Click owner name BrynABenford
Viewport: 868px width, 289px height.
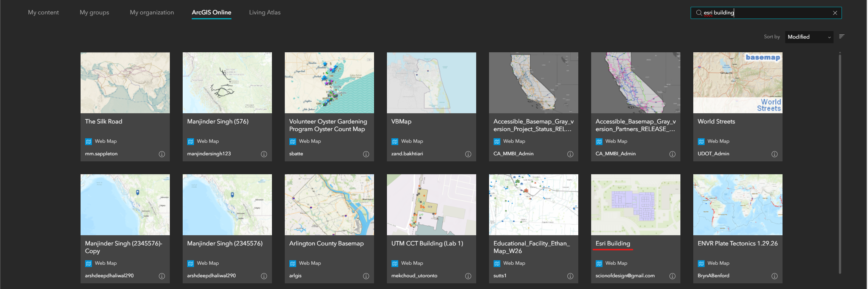tap(713, 276)
